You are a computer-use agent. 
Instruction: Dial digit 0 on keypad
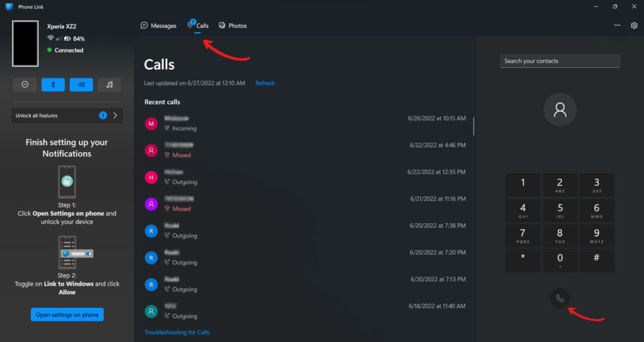pyautogui.click(x=560, y=260)
